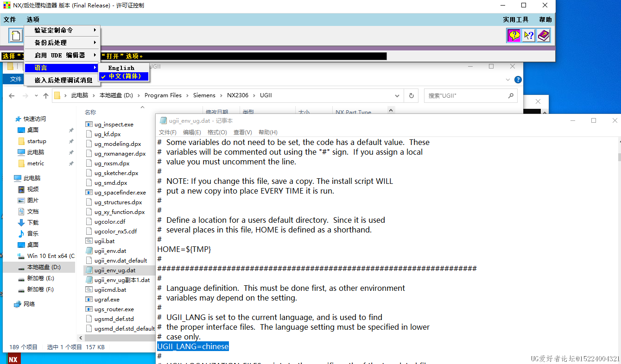Click NX2306 in the address breadcrumb
Viewport: 621px width, 364px height.
(x=238, y=95)
